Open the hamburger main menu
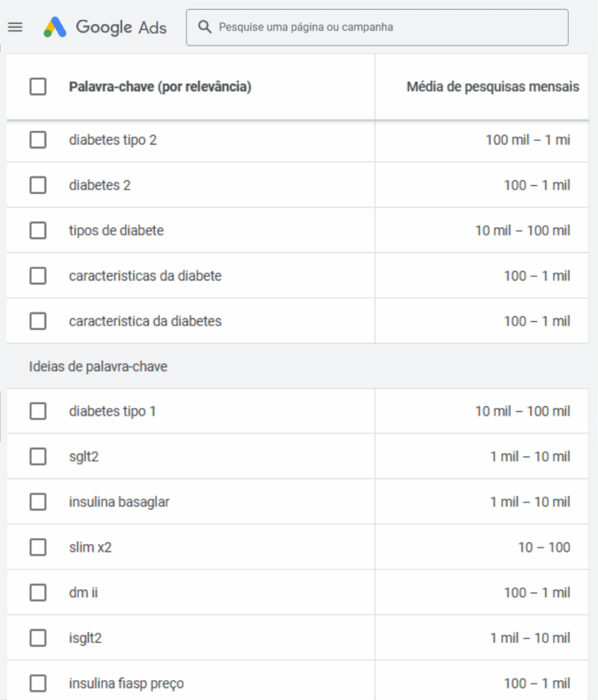598x700 pixels. (15, 27)
